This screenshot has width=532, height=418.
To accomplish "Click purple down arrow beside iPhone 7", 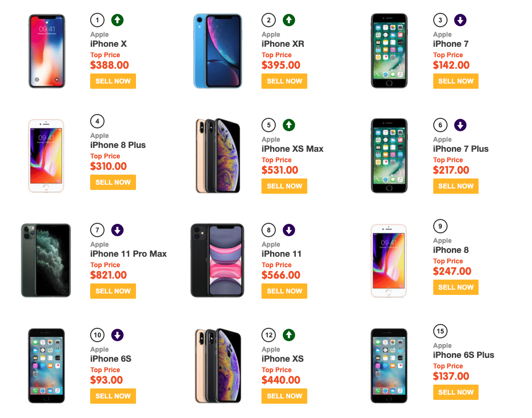I will coord(460,20).
